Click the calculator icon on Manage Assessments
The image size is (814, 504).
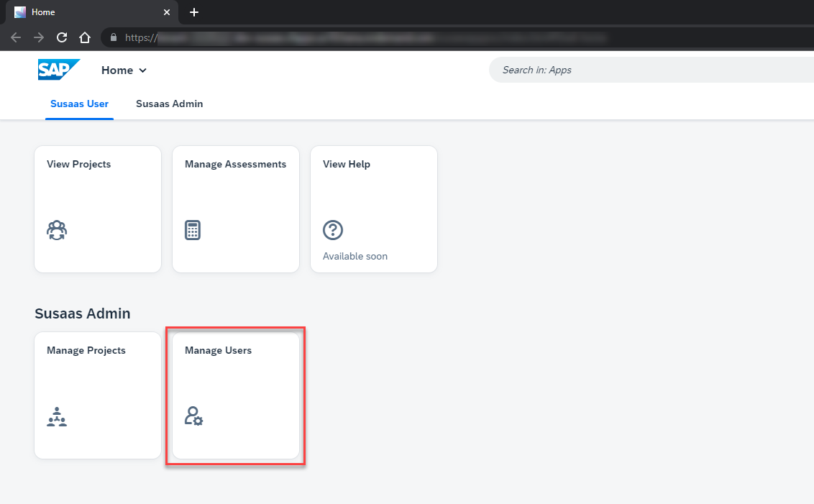coord(193,230)
